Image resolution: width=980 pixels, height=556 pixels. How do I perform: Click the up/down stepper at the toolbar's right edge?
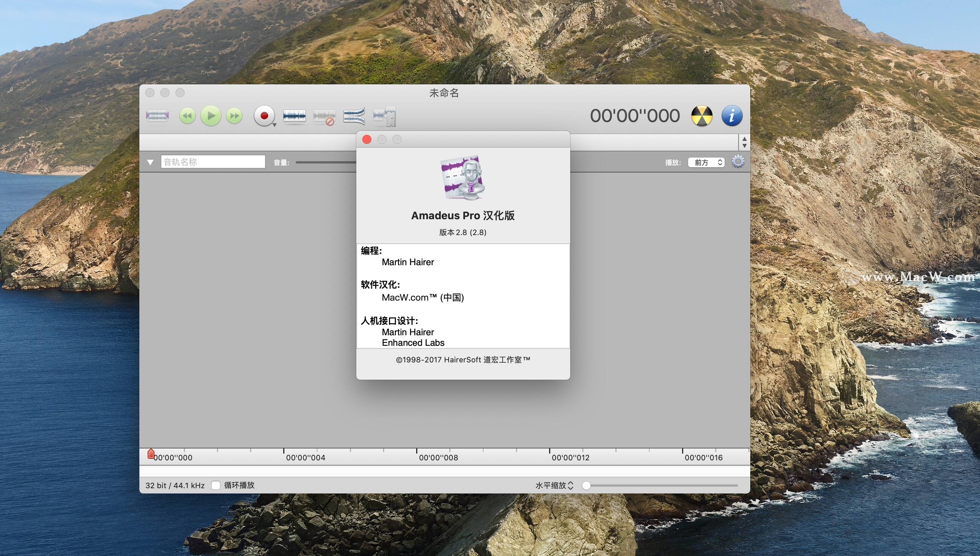tap(744, 142)
